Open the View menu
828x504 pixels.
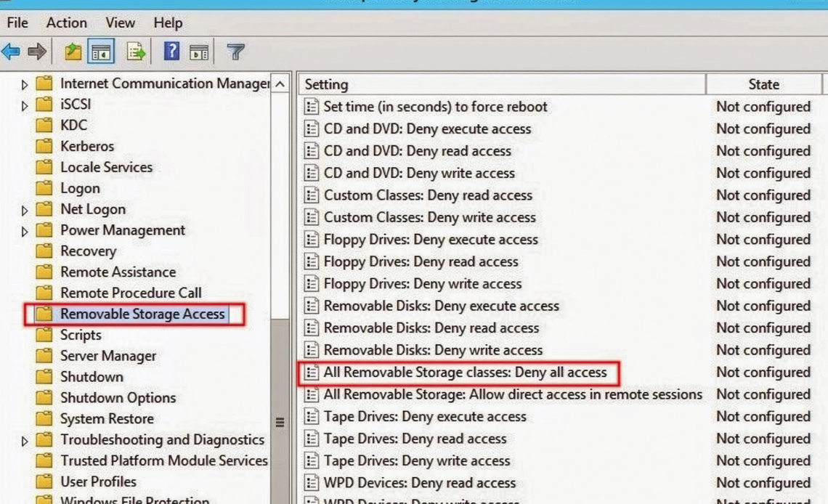(x=121, y=23)
